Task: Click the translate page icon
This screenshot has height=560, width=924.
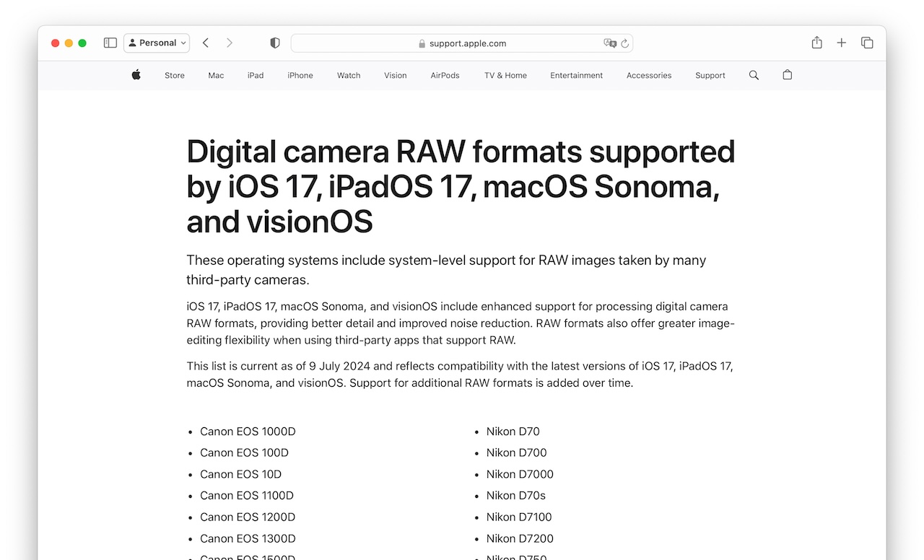Action: (x=610, y=43)
